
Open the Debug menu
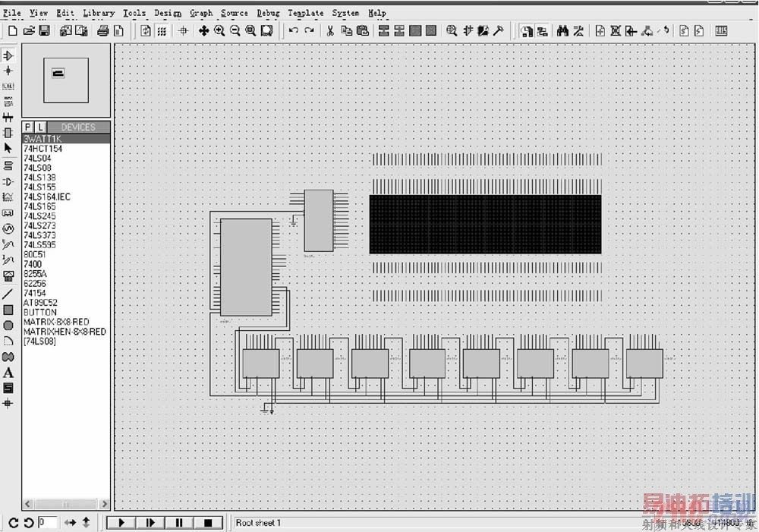click(x=268, y=13)
